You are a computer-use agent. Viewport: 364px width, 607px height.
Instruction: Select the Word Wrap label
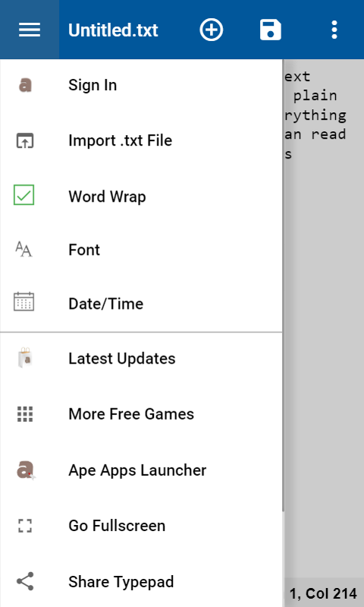[x=107, y=197]
